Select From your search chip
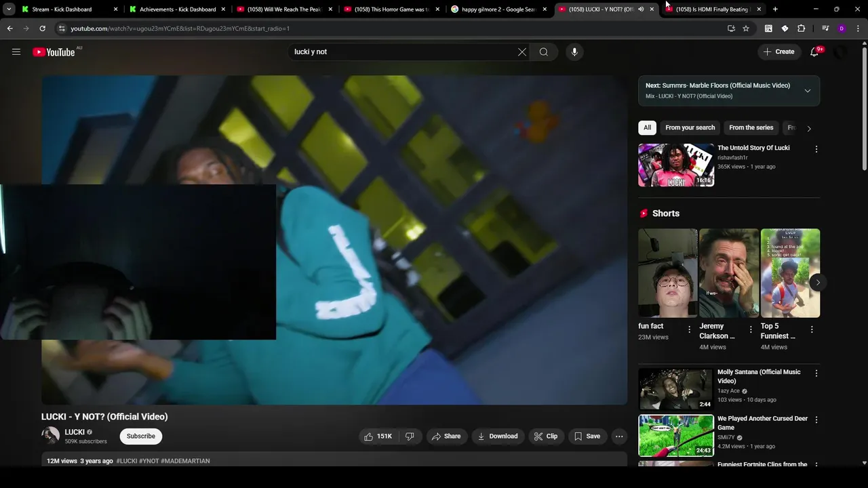The image size is (868, 488). coord(690,127)
